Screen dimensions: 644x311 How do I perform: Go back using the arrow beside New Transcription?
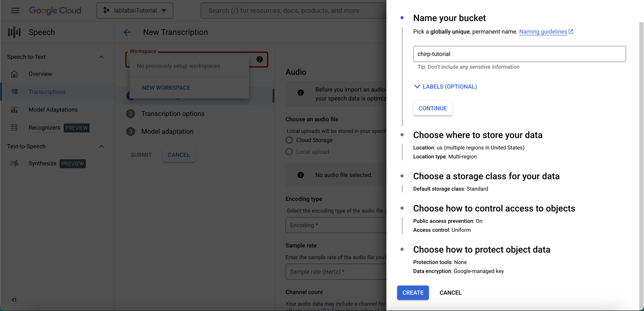pyautogui.click(x=127, y=32)
